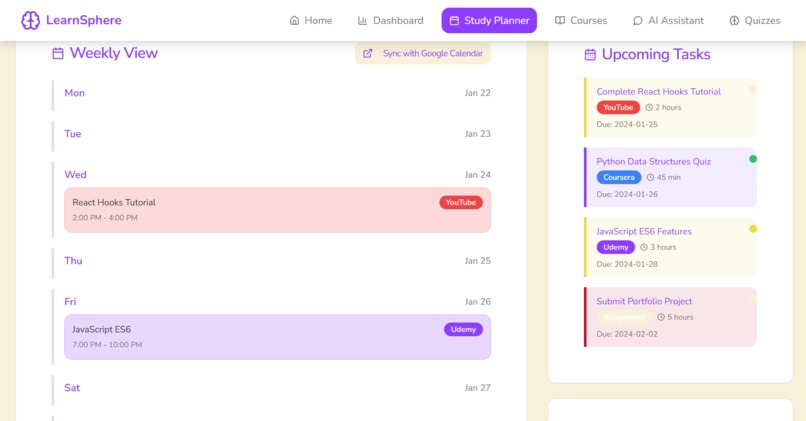Click the Weekly View heading

pyautogui.click(x=114, y=53)
